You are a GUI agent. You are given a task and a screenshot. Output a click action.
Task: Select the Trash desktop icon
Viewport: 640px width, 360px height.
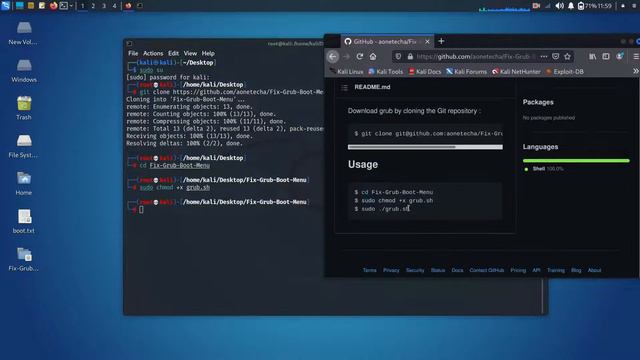pyautogui.click(x=24, y=108)
